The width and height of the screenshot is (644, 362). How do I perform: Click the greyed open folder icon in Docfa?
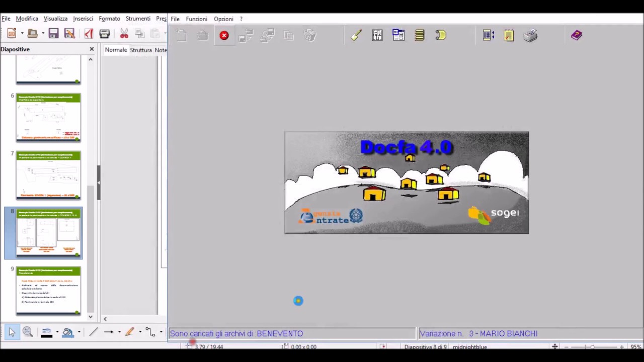[203, 35]
